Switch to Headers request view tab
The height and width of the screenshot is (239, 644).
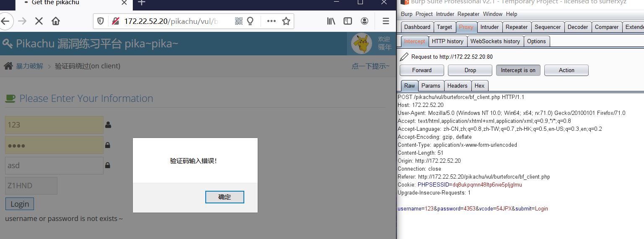[457, 86]
